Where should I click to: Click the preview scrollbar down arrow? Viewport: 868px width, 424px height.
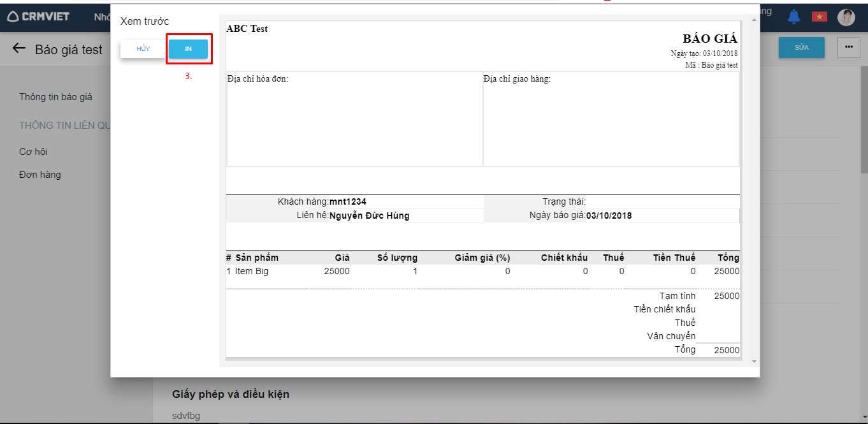point(755,362)
